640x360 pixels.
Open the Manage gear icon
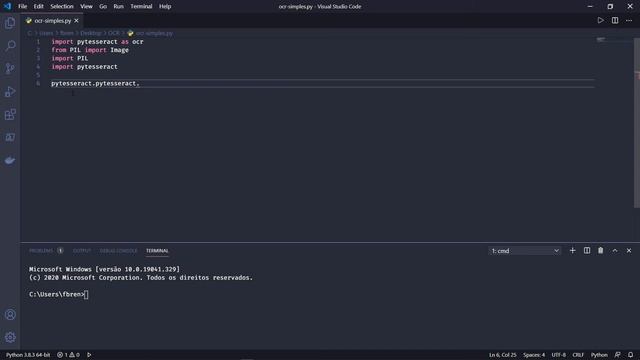10,337
